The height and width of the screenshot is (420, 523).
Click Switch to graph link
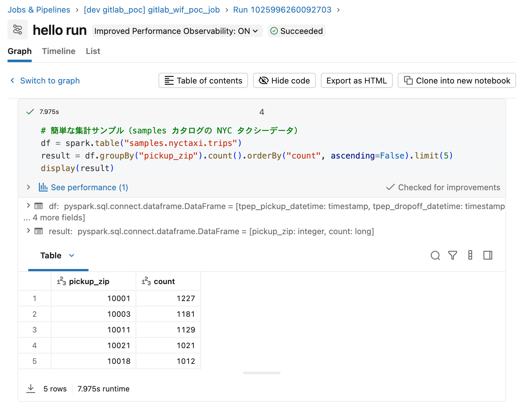[50, 81]
